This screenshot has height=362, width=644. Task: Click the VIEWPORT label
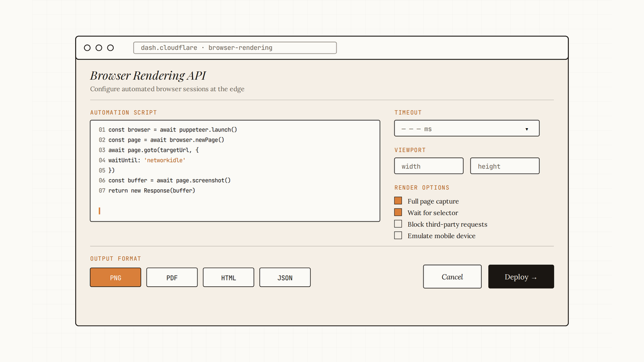click(410, 150)
